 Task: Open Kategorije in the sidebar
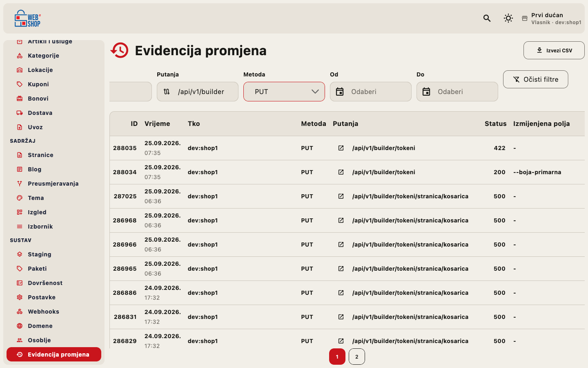(x=54, y=56)
